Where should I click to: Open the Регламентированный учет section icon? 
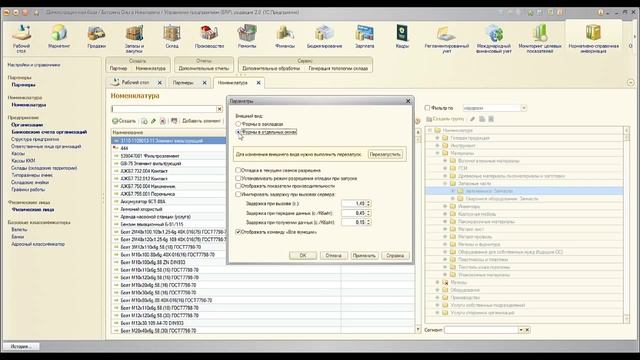[447, 39]
